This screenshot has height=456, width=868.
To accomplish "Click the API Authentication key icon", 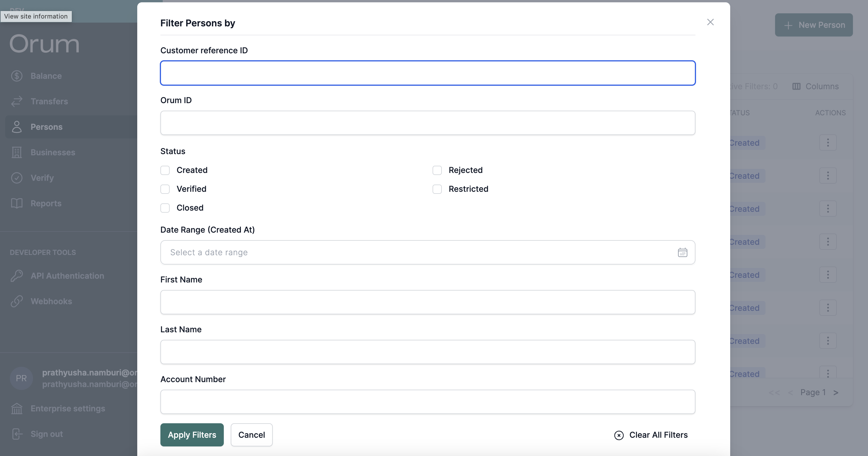I will [17, 276].
